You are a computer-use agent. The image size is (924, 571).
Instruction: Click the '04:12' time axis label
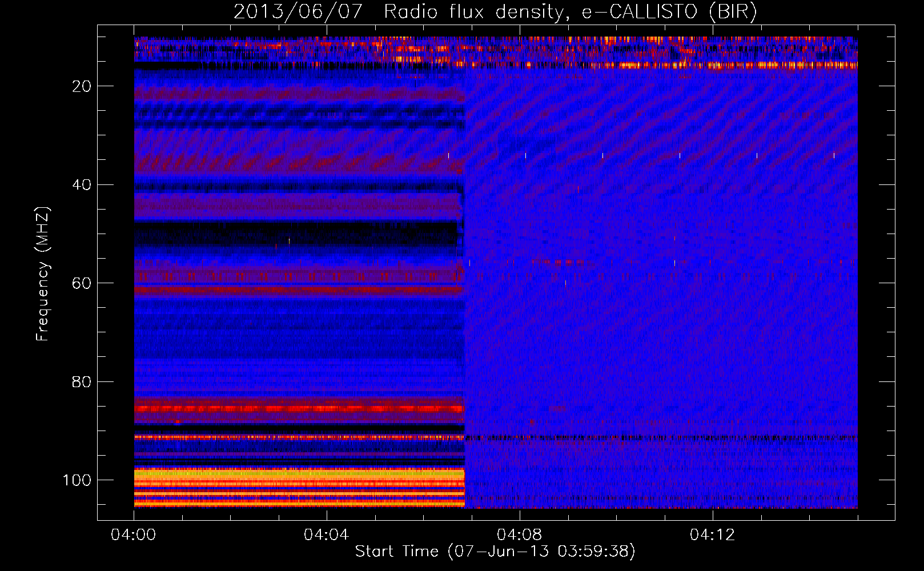point(712,535)
